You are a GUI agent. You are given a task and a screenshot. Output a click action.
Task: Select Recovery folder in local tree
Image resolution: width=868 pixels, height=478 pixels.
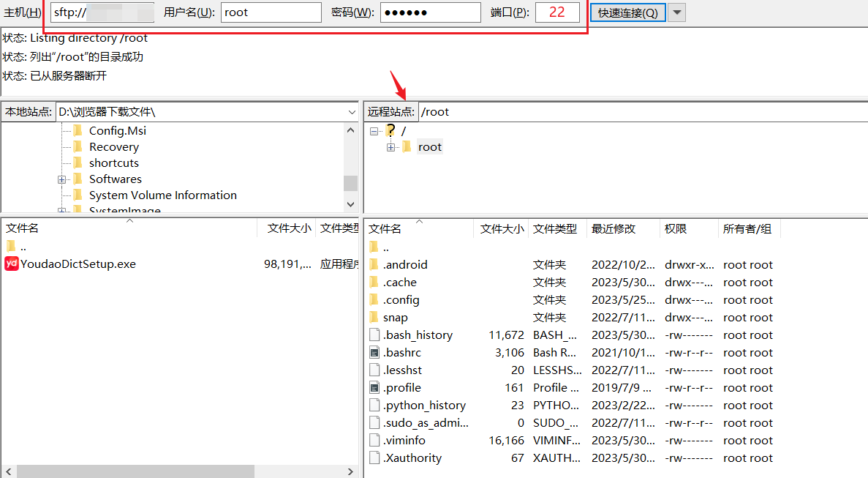pyautogui.click(x=114, y=147)
